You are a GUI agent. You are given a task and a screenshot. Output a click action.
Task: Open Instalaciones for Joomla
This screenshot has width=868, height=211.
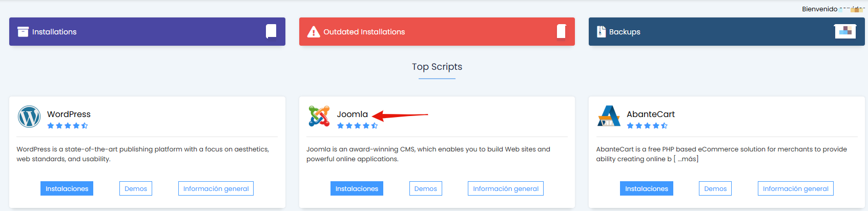(357, 188)
